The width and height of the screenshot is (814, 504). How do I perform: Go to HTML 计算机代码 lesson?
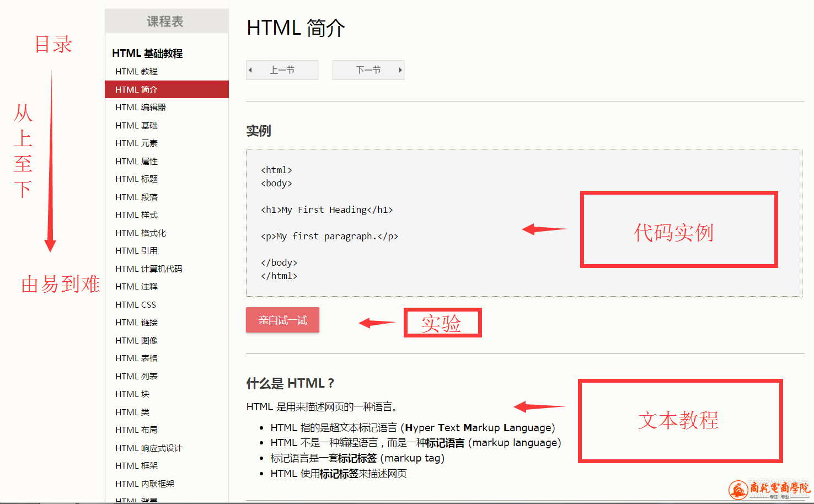coord(148,269)
